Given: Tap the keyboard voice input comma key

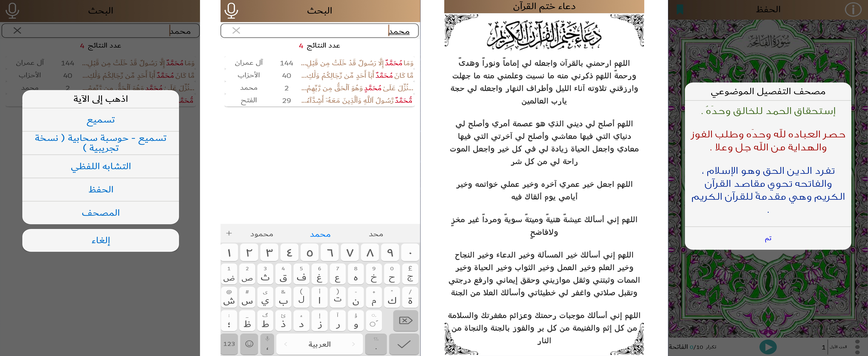Looking at the screenshot, I should tap(267, 344).
